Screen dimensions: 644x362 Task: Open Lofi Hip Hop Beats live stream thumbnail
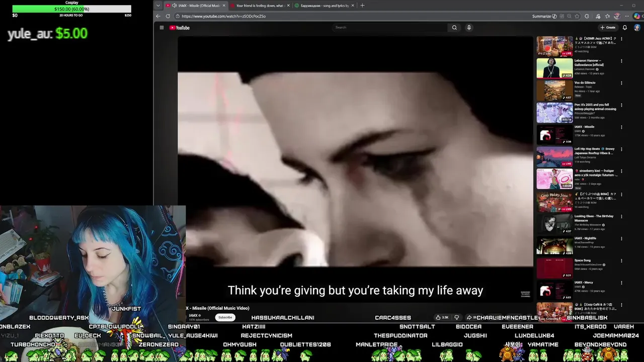point(554,156)
